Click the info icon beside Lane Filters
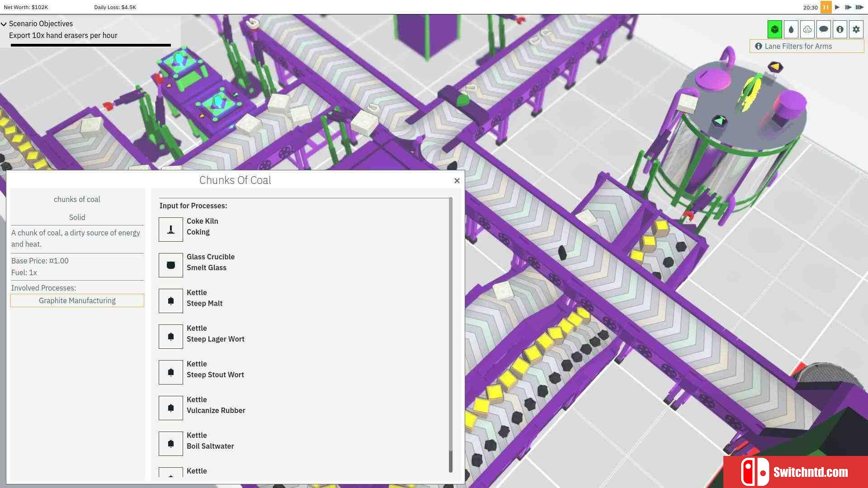Image resolution: width=868 pixels, height=488 pixels. (x=759, y=46)
